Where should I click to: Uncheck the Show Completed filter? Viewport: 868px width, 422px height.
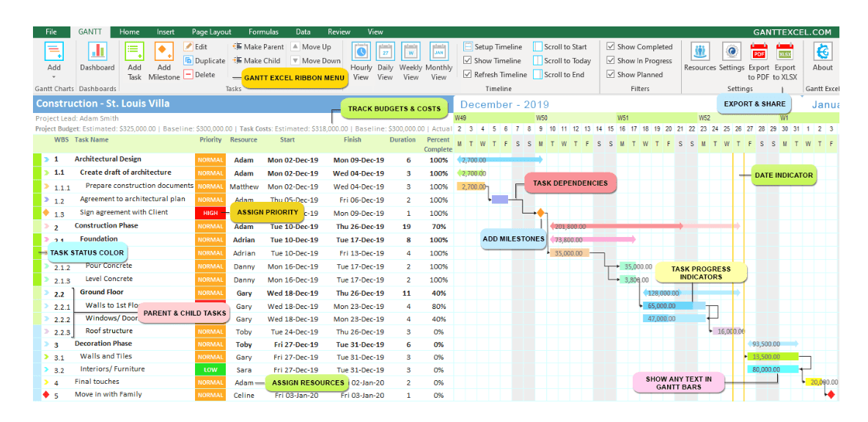(x=611, y=47)
